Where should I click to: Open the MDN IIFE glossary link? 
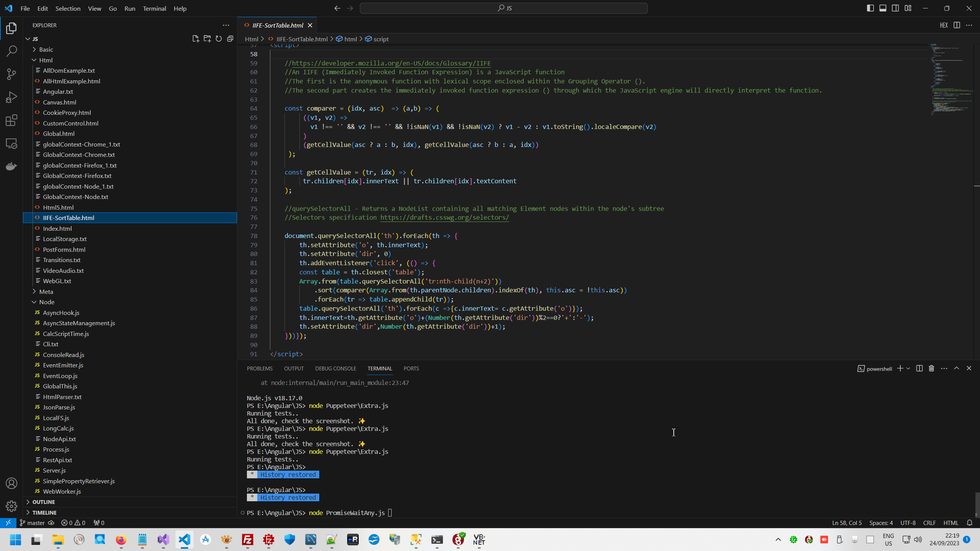click(x=391, y=63)
